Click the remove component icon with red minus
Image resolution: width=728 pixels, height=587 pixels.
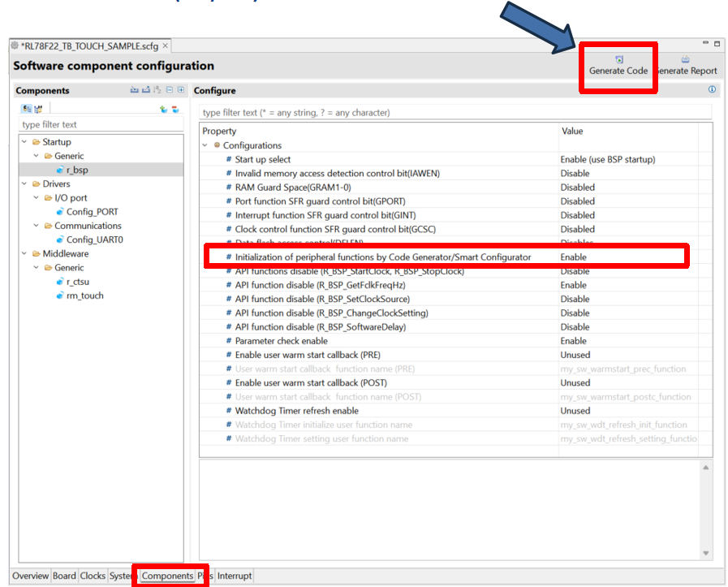pos(175,110)
